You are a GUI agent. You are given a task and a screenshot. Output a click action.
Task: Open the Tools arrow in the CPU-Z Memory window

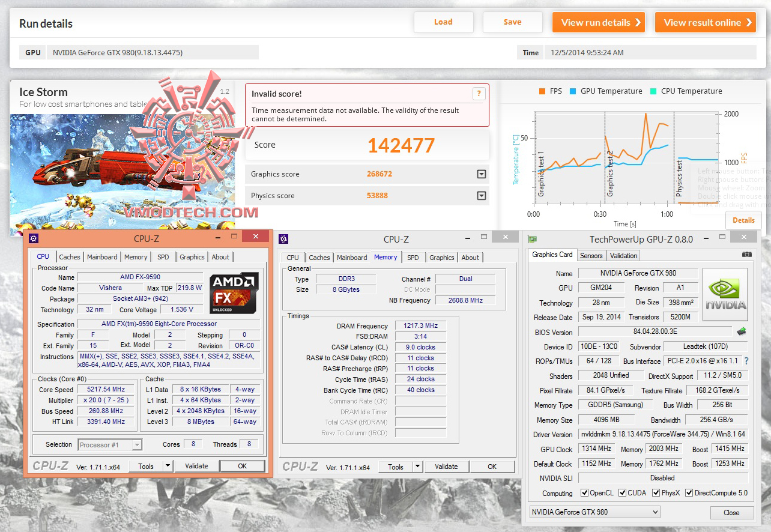[x=417, y=467]
